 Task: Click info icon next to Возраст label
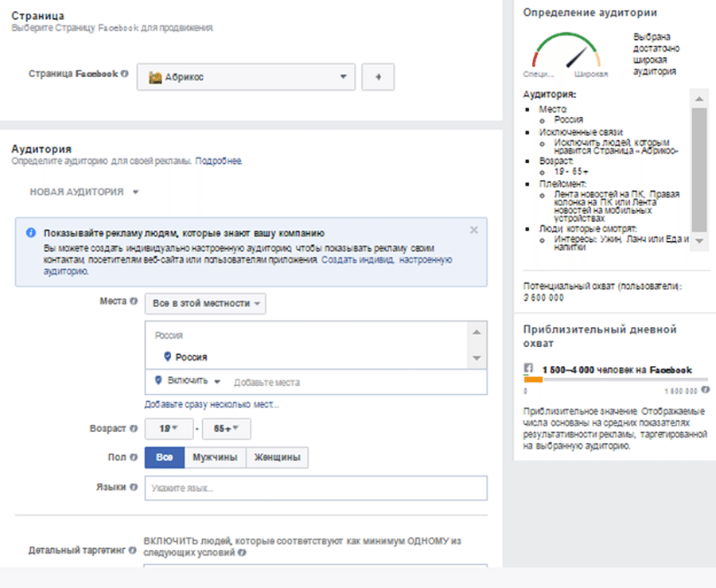(134, 428)
